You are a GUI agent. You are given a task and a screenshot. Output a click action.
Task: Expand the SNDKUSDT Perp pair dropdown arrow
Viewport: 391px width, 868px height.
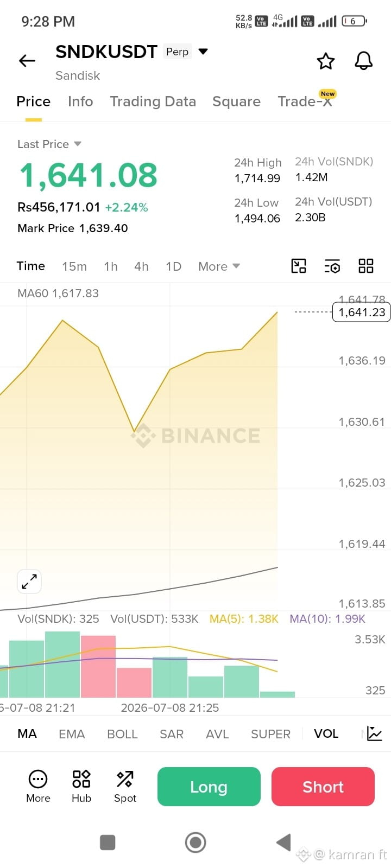203,52
